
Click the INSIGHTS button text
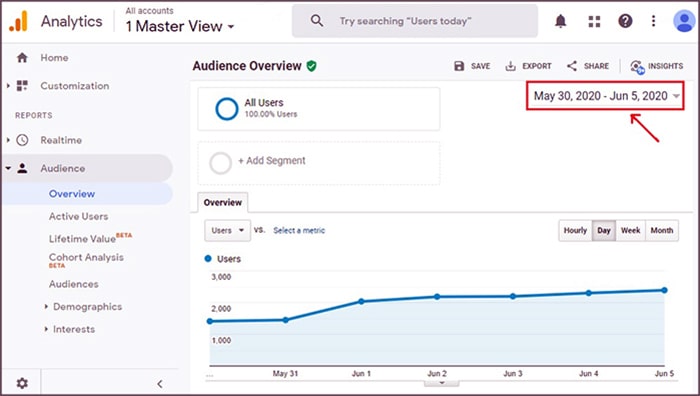665,66
